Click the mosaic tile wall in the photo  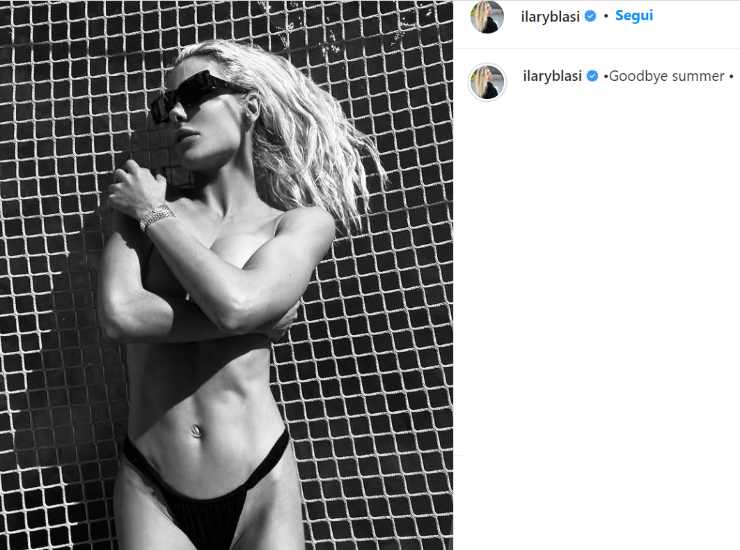(x=378, y=330)
